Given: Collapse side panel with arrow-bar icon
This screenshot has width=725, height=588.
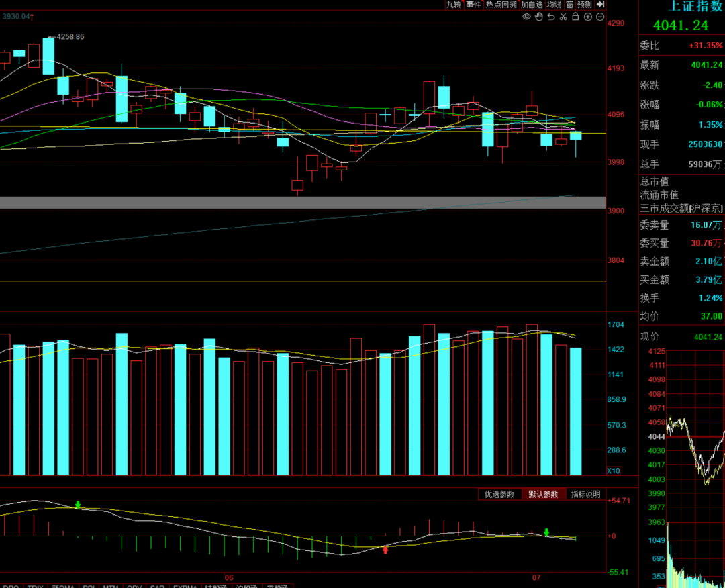Looking at the screenshot, I should pos(601,4).
